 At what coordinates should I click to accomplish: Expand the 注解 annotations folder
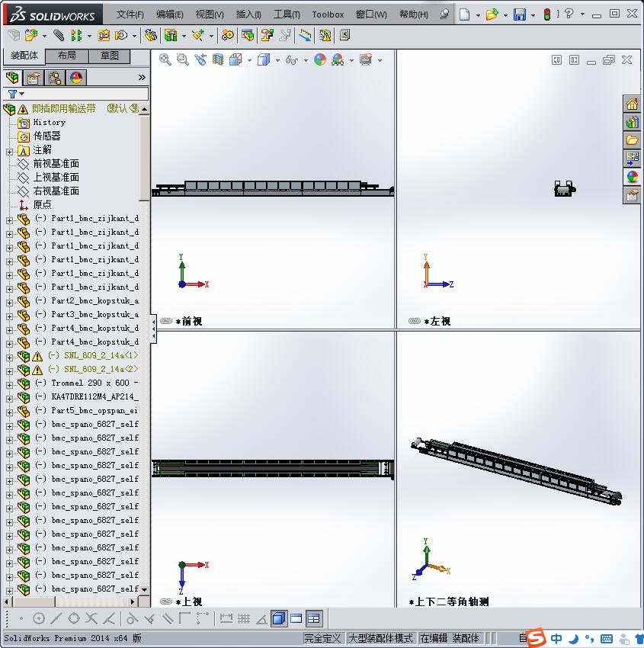(9, 152)
